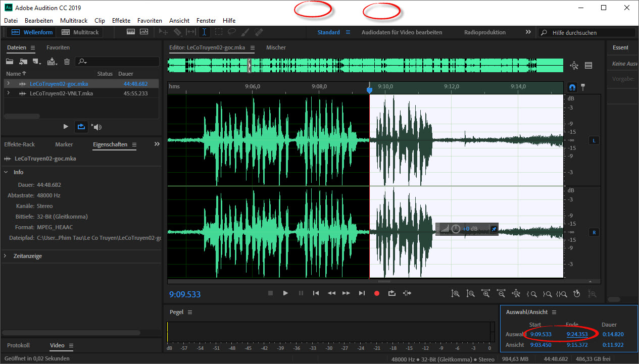Show more workspaces chevron

point(528,32)
